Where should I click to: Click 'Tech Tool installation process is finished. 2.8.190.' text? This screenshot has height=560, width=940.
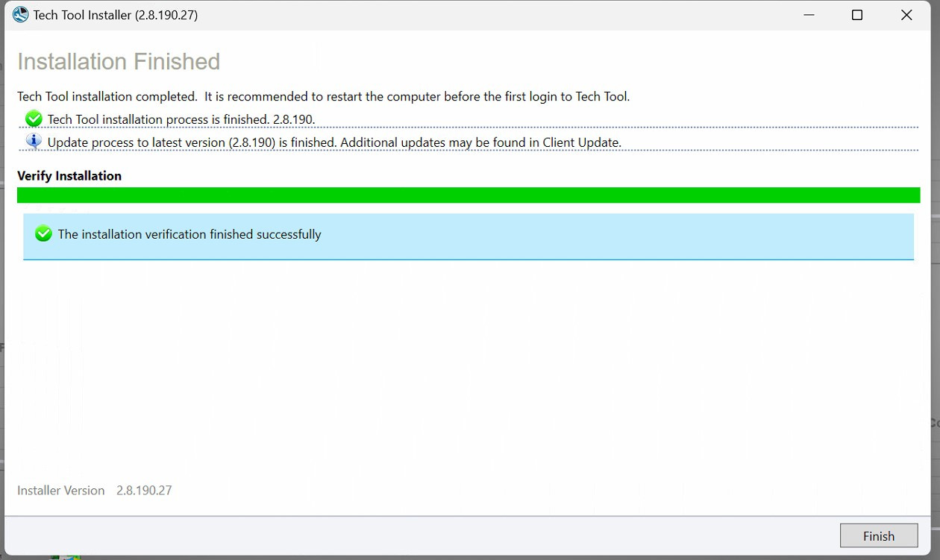click(181, 119)
